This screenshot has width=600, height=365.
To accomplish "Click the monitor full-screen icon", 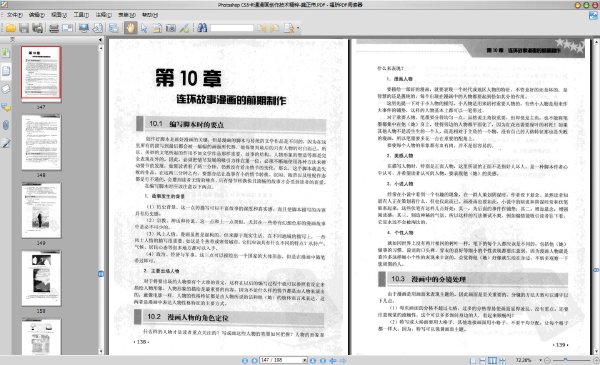I will pos(84,28).
